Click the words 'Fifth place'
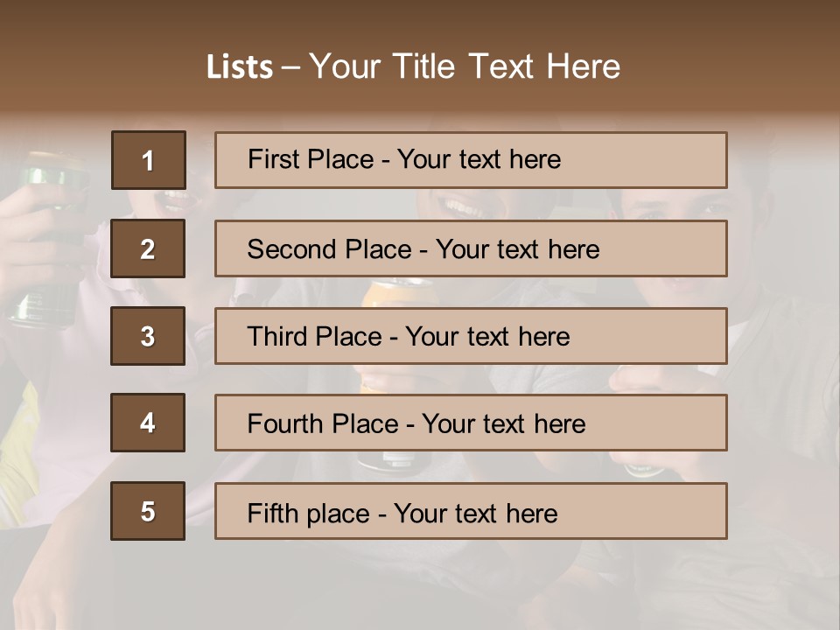 (309, 514)
